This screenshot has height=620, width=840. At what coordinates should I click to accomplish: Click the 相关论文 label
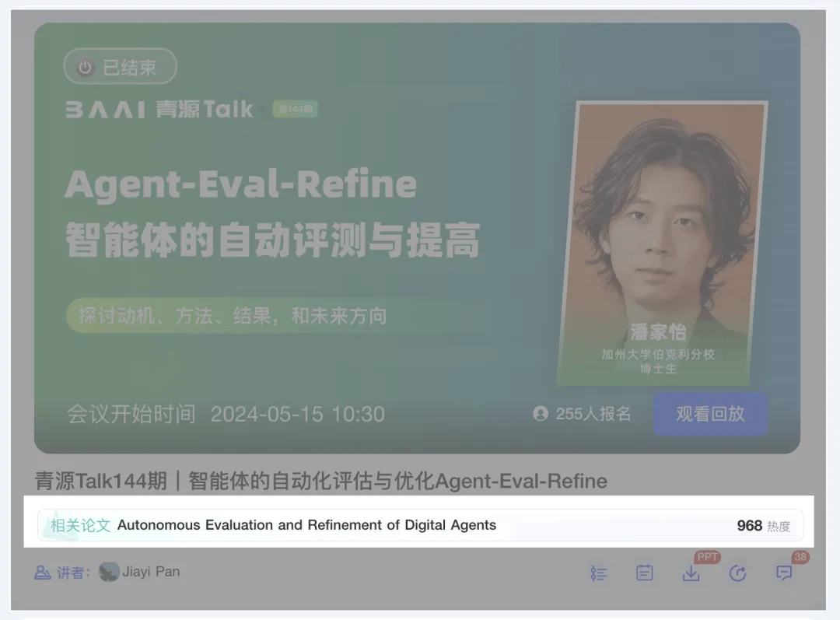coord(80,525)
